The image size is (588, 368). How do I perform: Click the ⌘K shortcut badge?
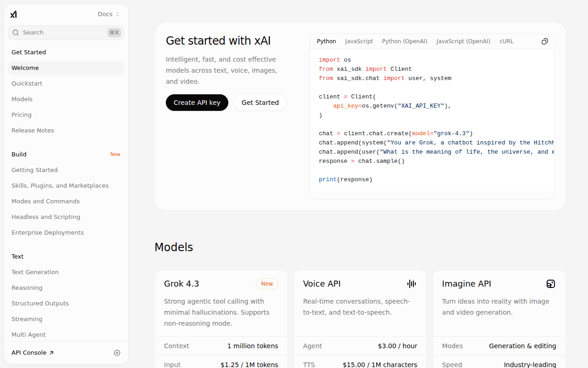(114, 33)
